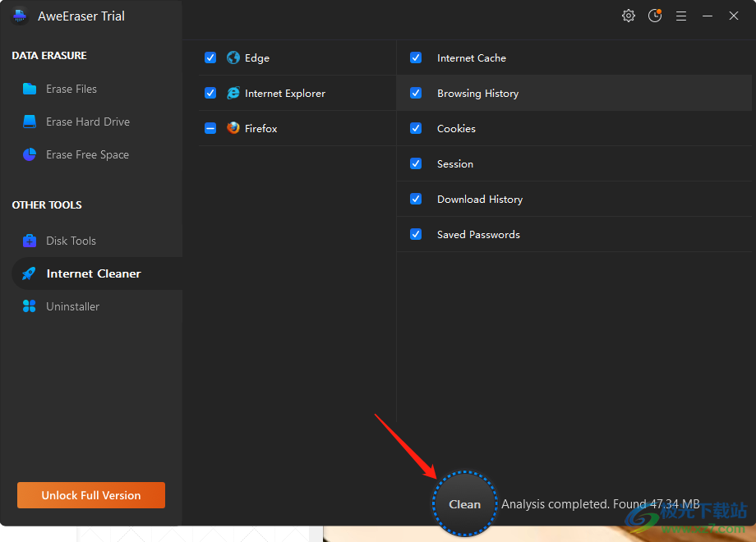Click the Internet Cleaner rocket icon
The image size is (756, 542).
click(29, 273)
